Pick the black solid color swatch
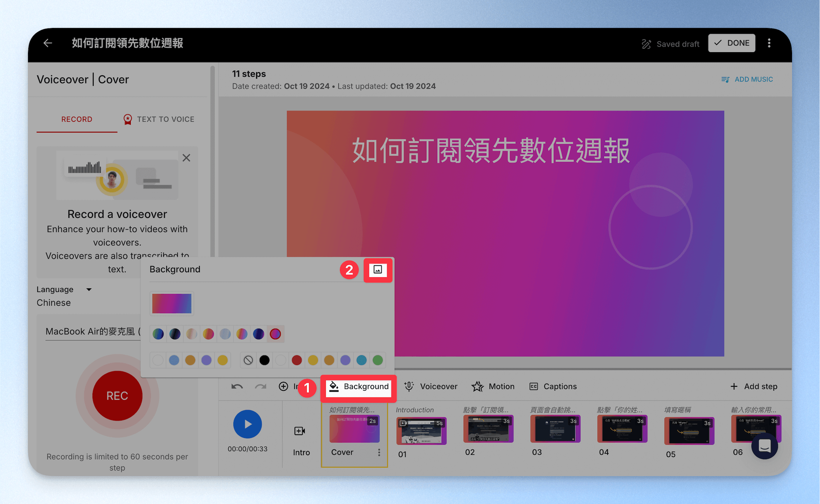Screen dimensions: 820x504 point(264,360)
